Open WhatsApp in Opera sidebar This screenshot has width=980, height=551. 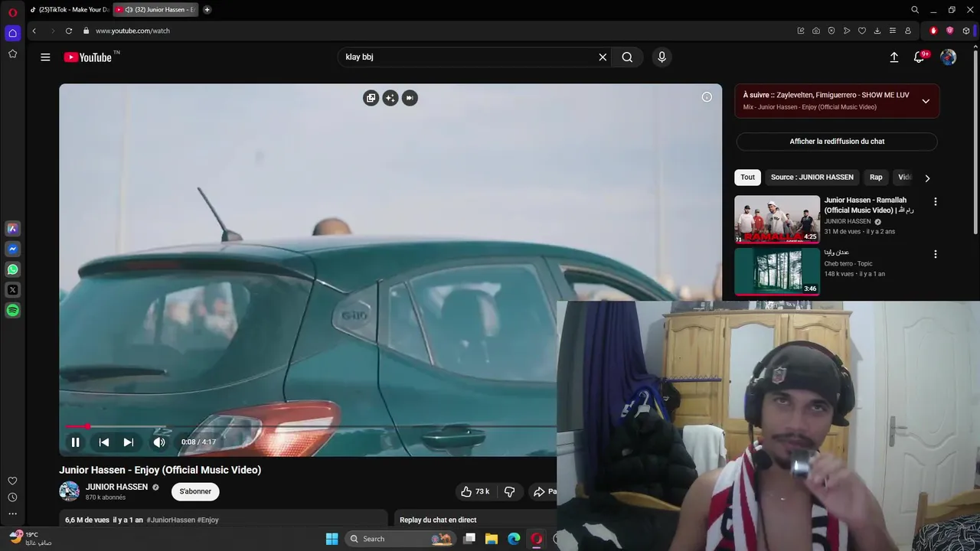12,269
